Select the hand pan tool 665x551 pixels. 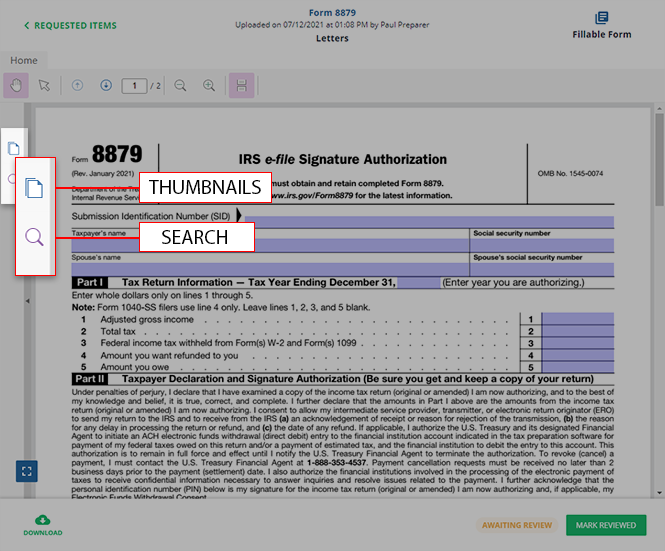pyautogui.click(x=16, y=86)
